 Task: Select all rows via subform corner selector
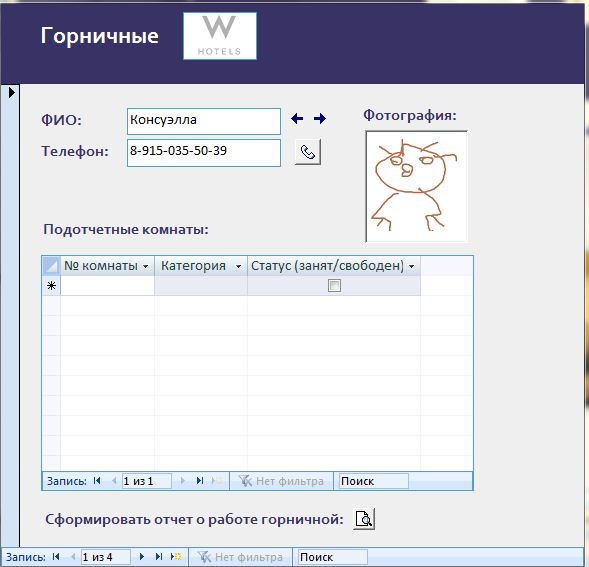[x=51, y=266]
